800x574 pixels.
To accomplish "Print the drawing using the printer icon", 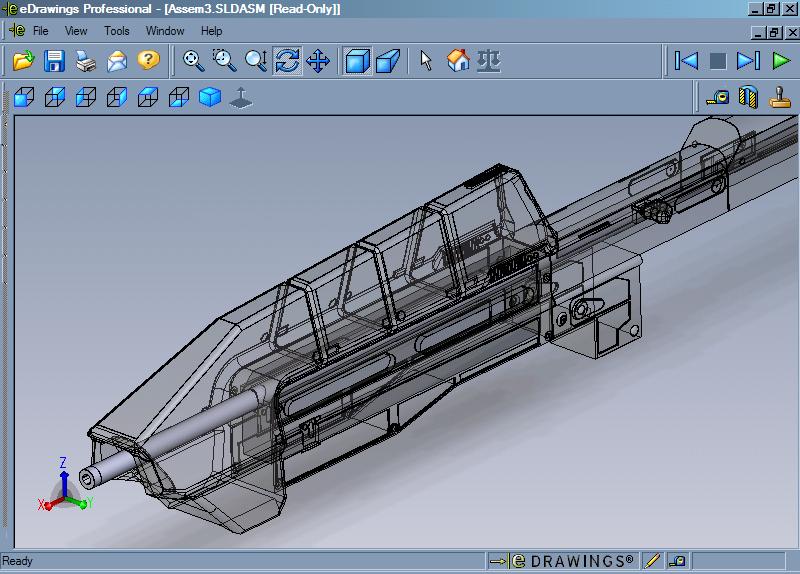I will [86, 61].
